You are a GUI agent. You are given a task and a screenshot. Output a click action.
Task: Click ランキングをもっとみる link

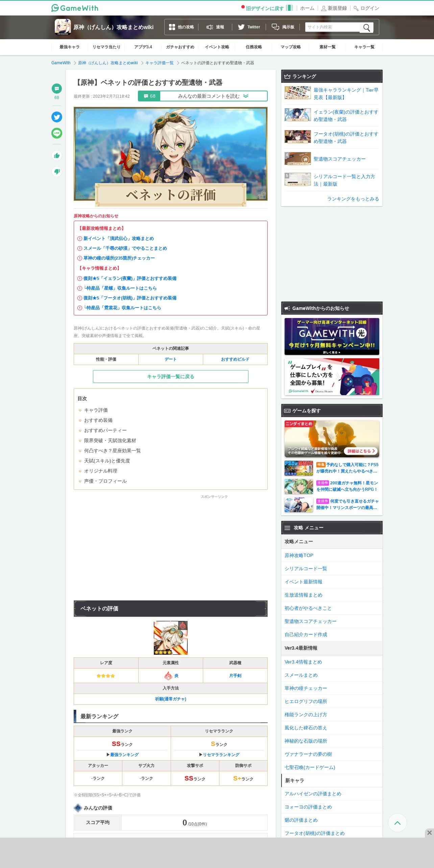(353, 199)
